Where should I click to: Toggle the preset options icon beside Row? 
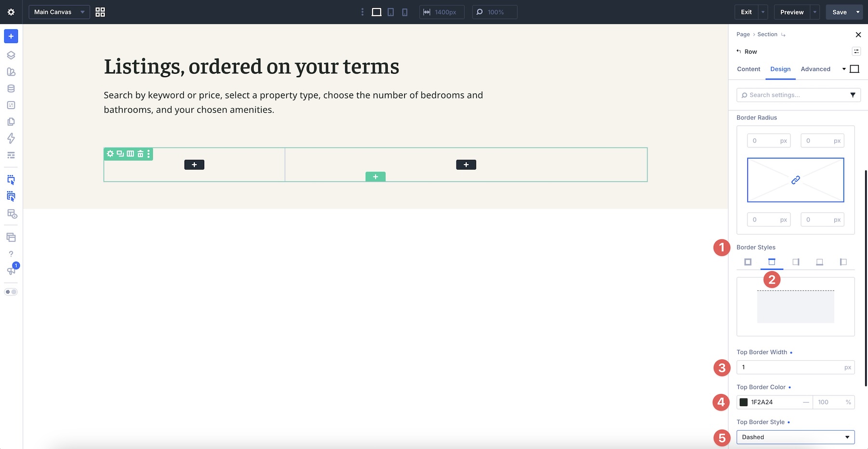(x=856, y=52)
